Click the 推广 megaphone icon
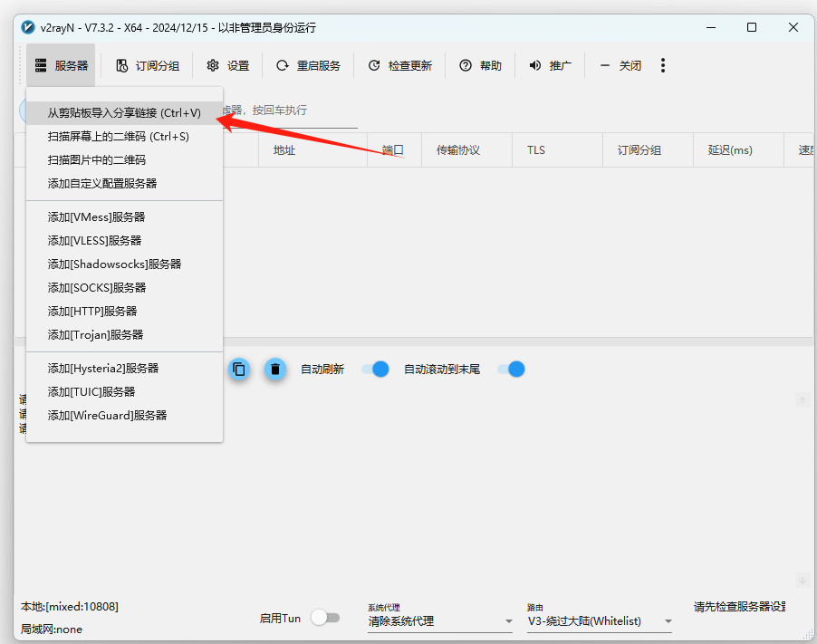 535,66
